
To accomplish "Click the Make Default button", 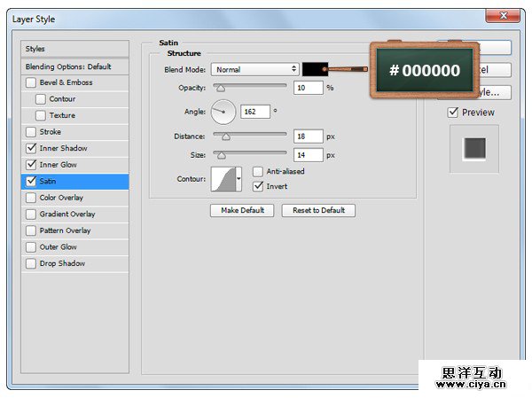I will pos(242,210).
